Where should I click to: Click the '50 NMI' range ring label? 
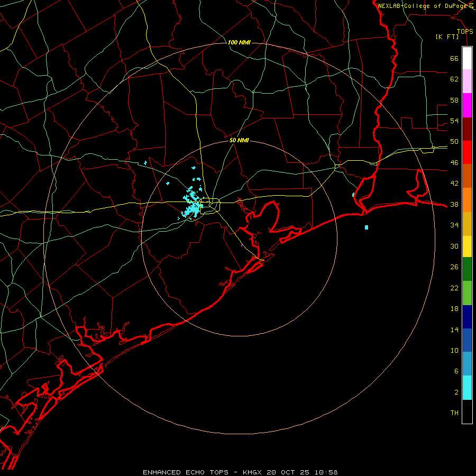pyautogui.click(x=239, y=140)
